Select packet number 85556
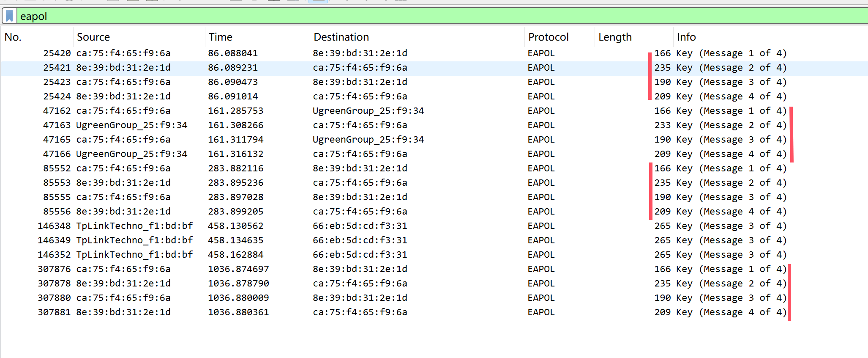This screenshot has height=358, width=868. point(434,212)
